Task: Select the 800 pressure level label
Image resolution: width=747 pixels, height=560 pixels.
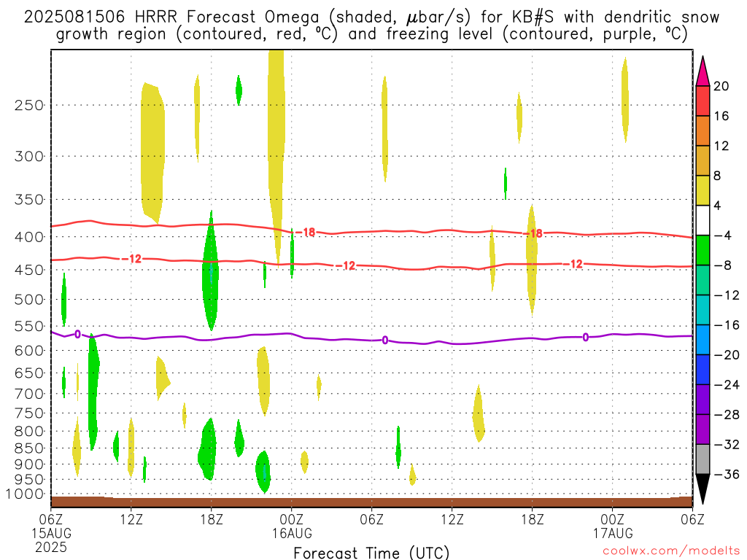Action: coord(29,432)
